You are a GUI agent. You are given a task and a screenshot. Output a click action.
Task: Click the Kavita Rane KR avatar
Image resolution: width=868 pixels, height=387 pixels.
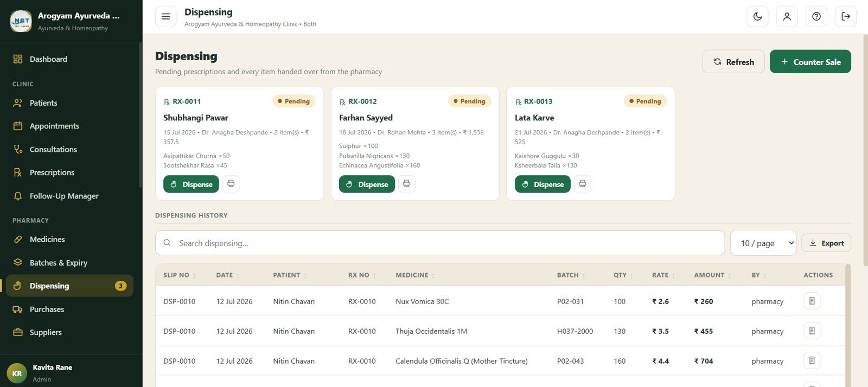(17, 373)
